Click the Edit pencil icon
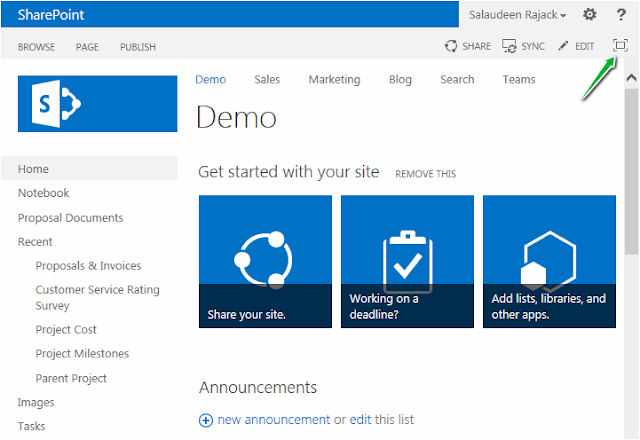 (563, 46)
